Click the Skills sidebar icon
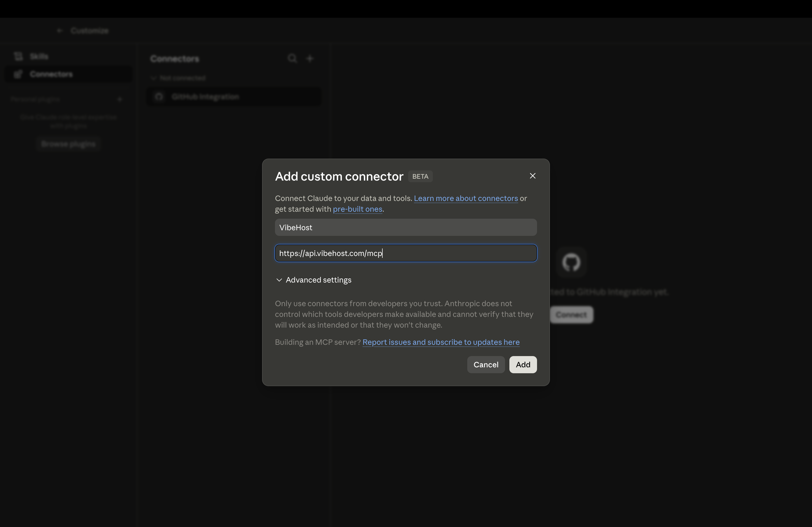Image resolution: width=812 pixels, height=527 pixels. (19, 56)
